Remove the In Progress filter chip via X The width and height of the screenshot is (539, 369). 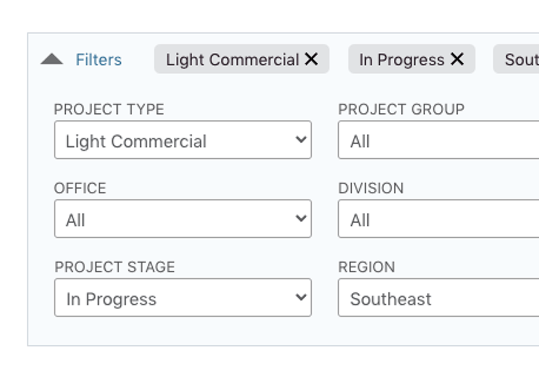pyautogui.click(x=458, y=59)
